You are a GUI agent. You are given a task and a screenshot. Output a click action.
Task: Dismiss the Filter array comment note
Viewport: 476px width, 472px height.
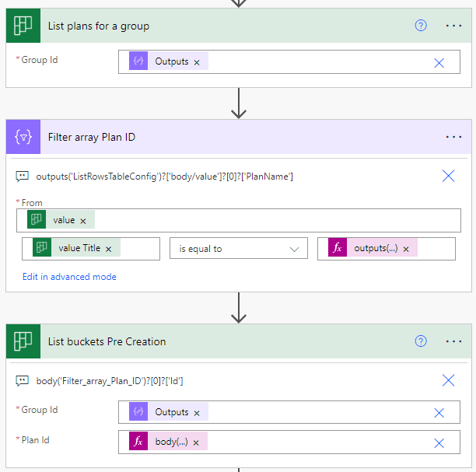click(448, 176)
